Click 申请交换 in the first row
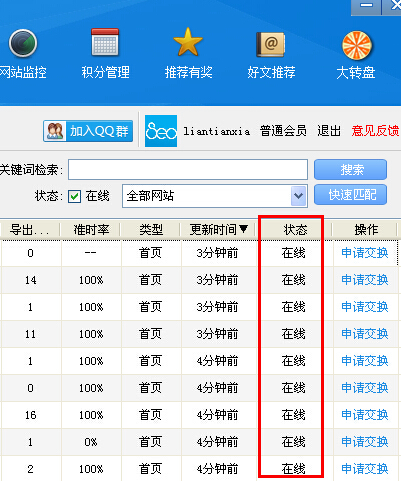This screenshot has width=401, height=481. tap(365, 253)
